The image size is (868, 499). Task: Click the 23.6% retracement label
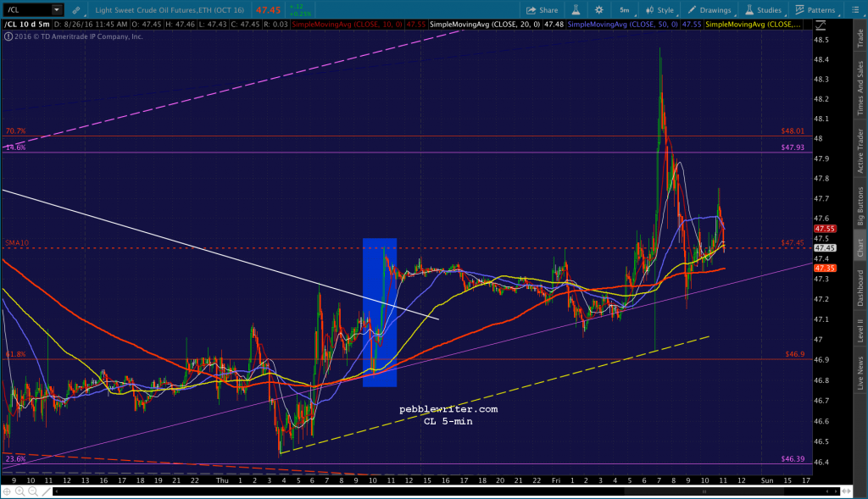[15, 459]
